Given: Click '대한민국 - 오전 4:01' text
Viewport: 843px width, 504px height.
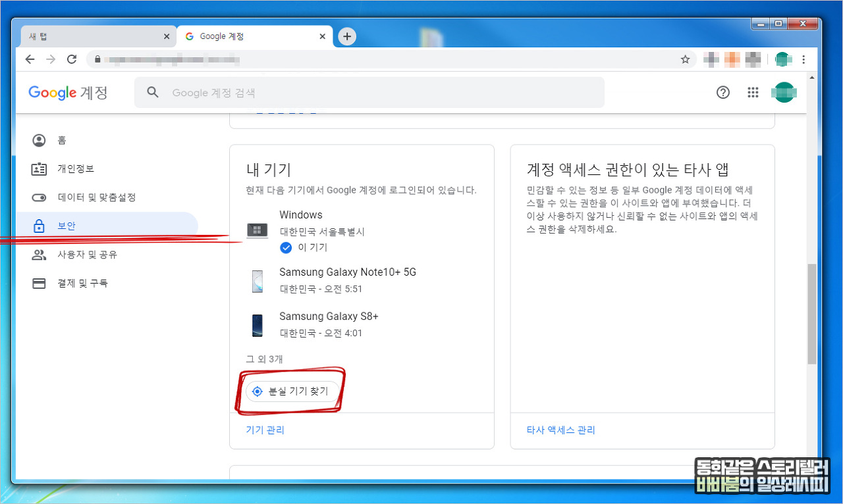Looking at the screenshot, I should (x=321, y=333).
